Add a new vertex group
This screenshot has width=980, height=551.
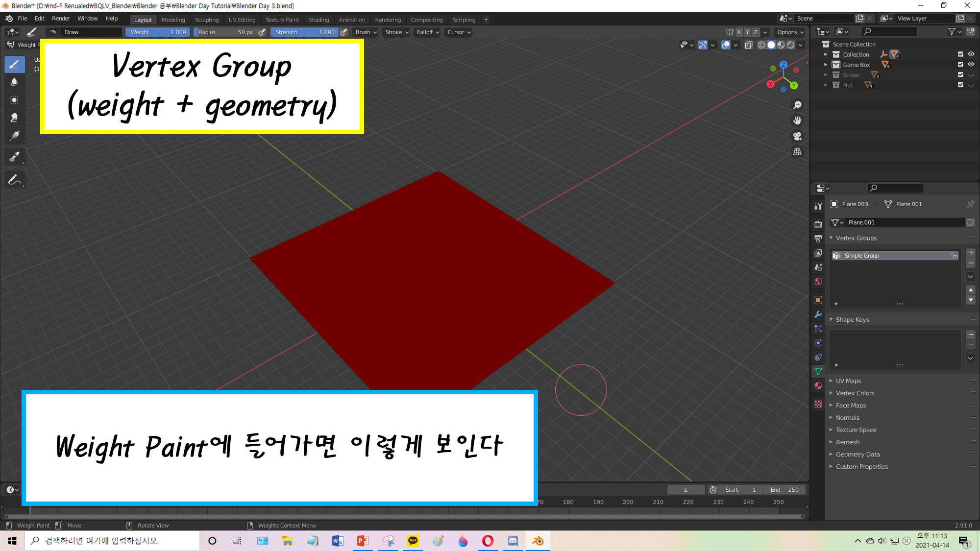click(971, 253)
